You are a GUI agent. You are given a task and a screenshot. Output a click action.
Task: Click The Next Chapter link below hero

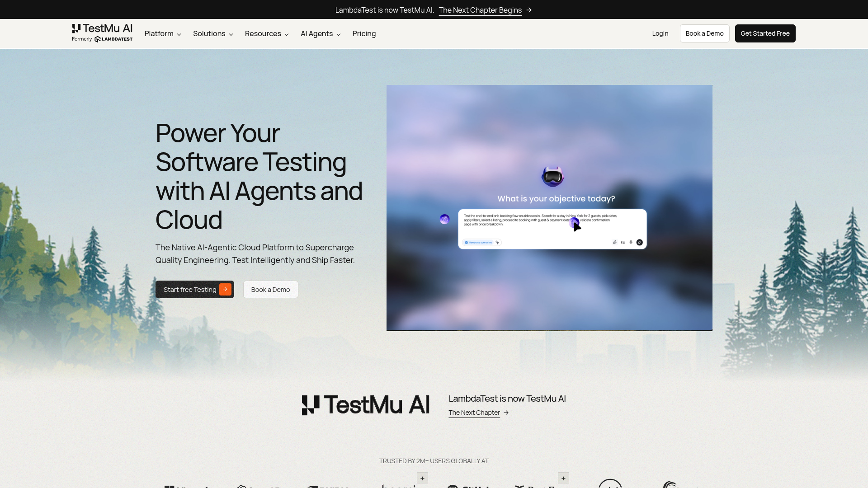[x=474, y=413]
